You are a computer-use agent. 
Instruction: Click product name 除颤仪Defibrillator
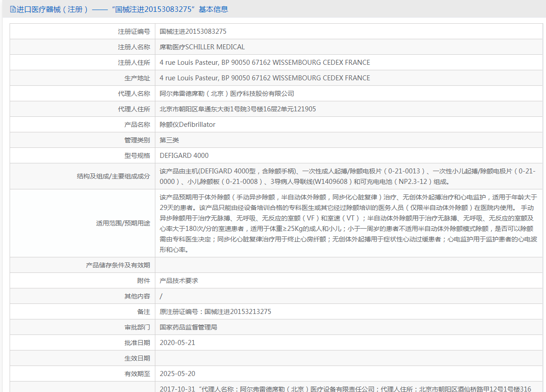187,125
